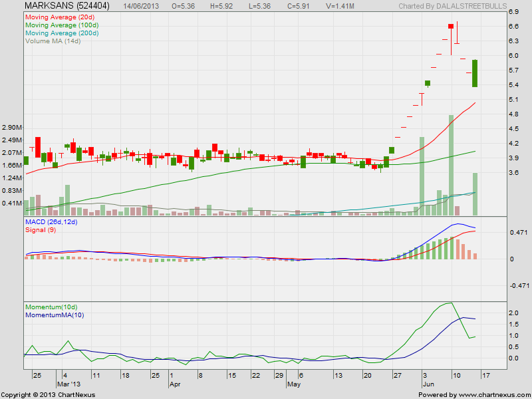Click the 0.83M volume axis label
The height and width of the screenshot is (399, 532).
point(12,191)
